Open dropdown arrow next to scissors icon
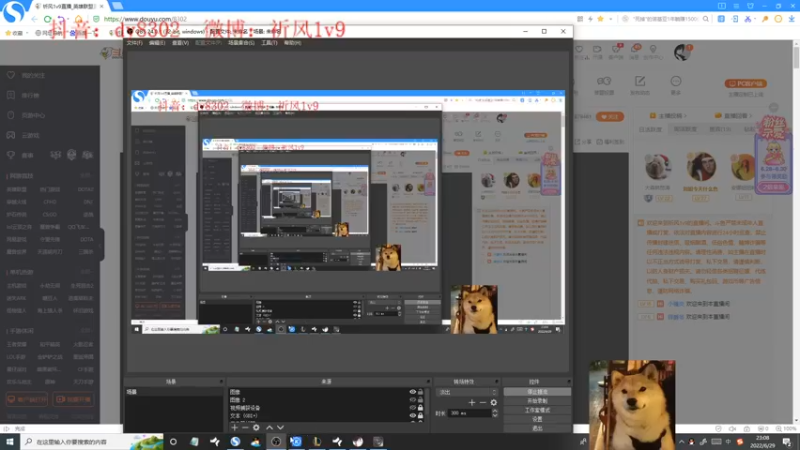The width and height of the screenshot is (800, 450). [x=756, y=19]
